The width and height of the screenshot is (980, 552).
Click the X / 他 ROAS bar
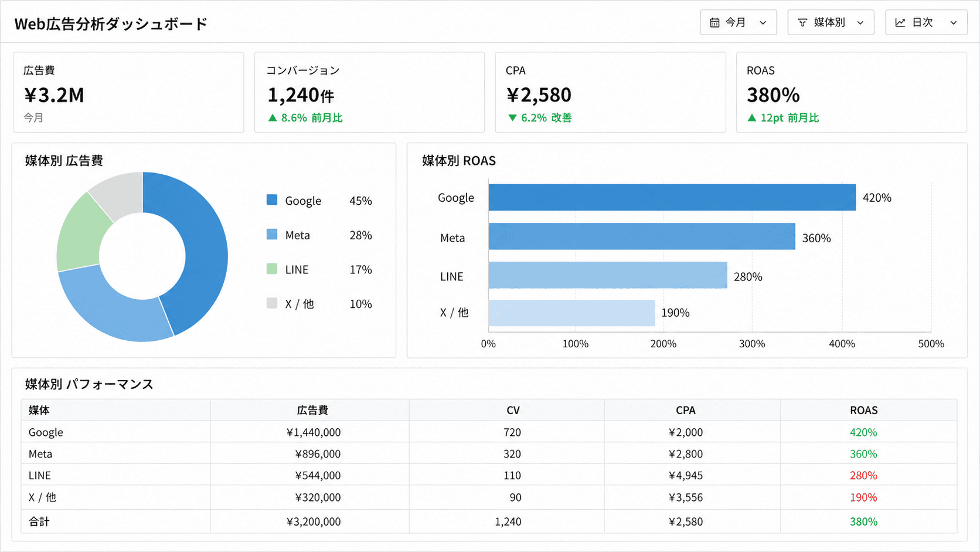571,313
